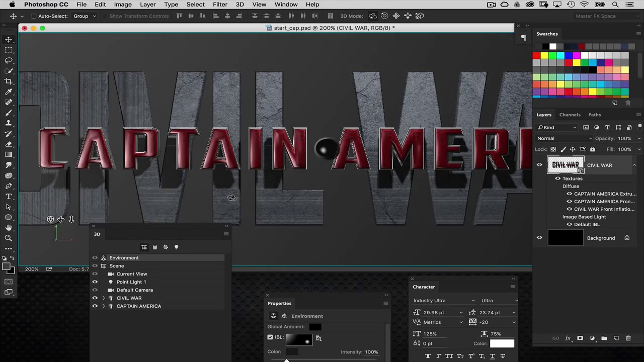The width and height of the screenshot is (644, 362).
Task: Hide the Background layer
Action: point(539,238)
